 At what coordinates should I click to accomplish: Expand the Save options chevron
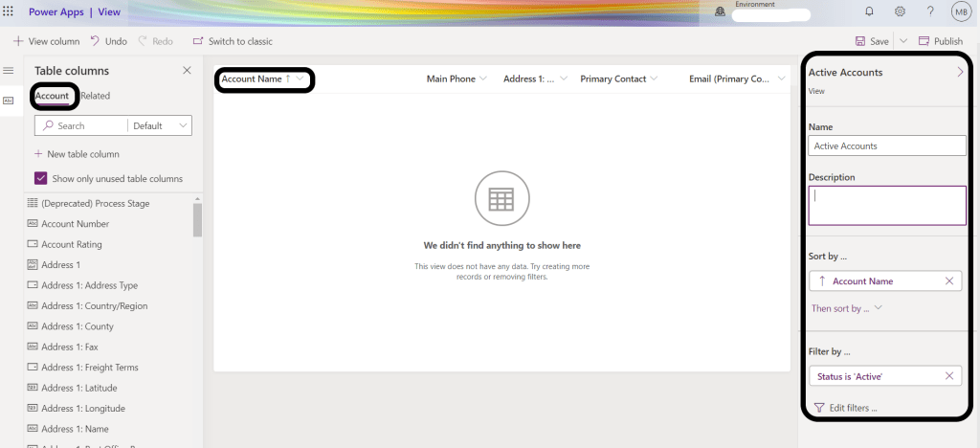[x=902, y=41]
